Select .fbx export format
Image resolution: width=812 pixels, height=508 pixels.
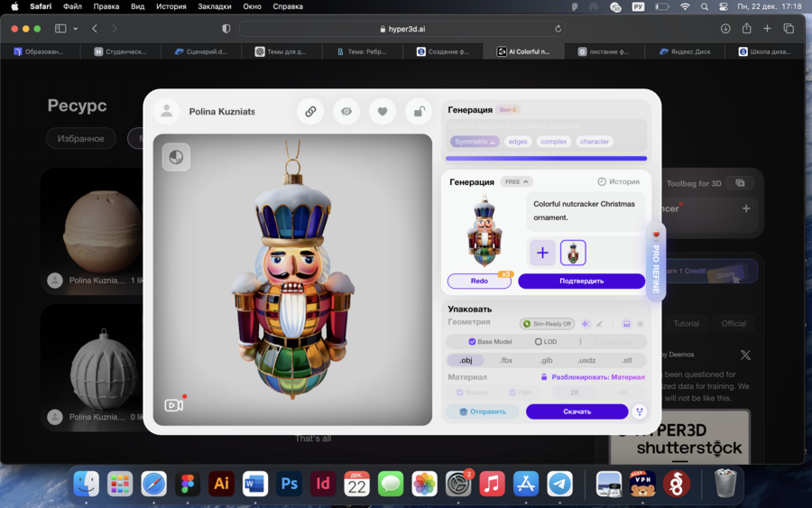[506, 360]
